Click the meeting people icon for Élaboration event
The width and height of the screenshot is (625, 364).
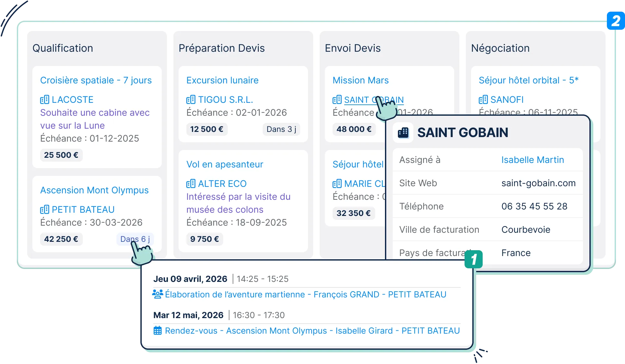click(x=158, y=294)
